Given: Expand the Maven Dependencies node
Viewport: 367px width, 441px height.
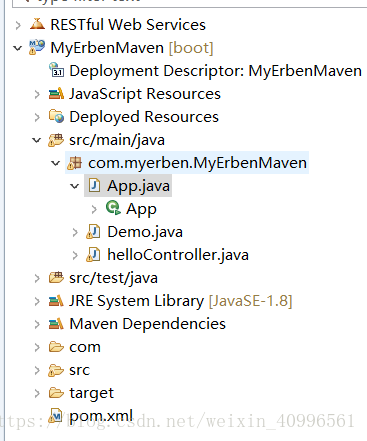Looking at the screenshot, I should pyautogui.click(x=37, y=324).
